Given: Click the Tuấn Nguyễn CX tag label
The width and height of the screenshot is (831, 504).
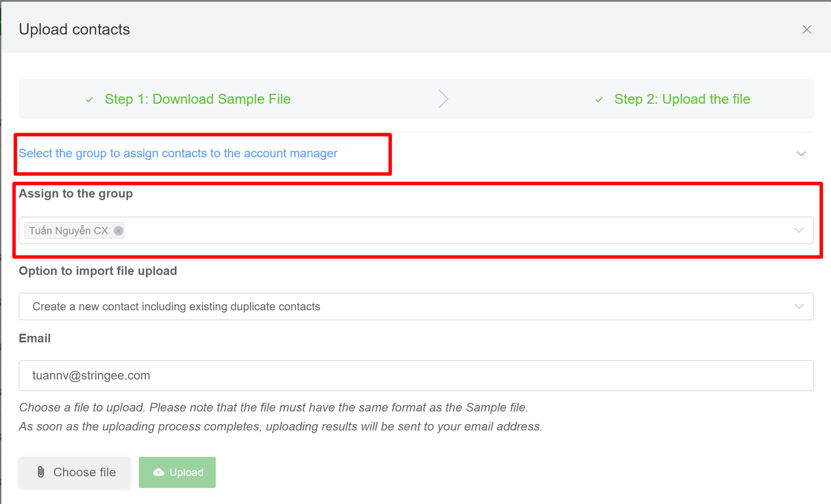Looking at the screenshot, I should (68, 231).
